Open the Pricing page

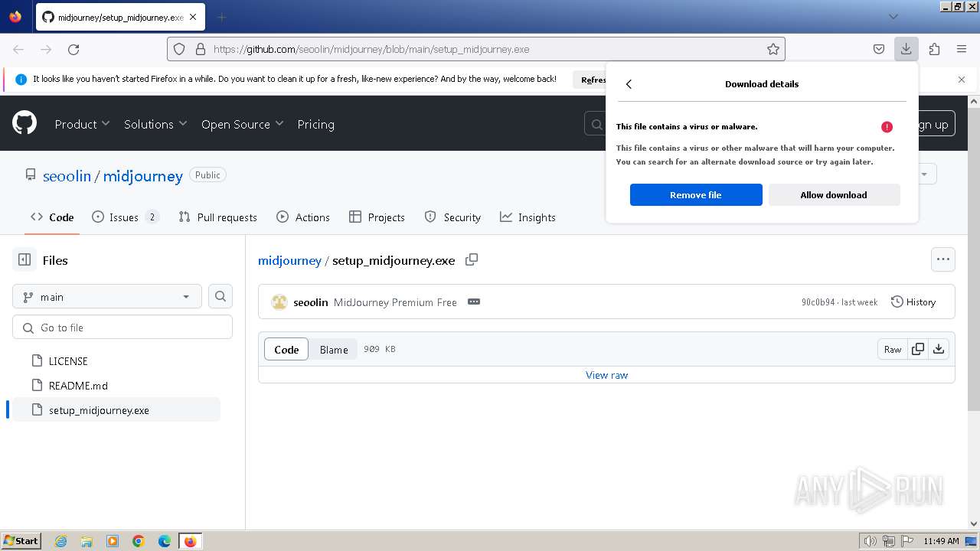(315, 124)
